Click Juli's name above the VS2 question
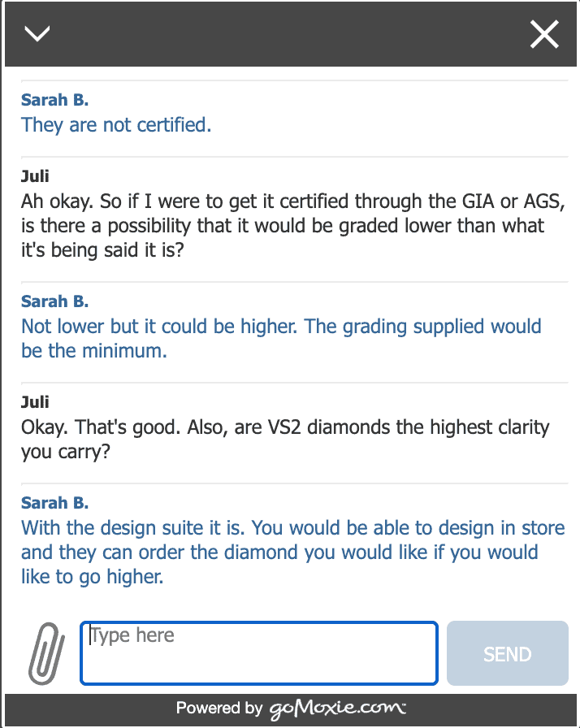The height and width of the screenshot is (728, 580). tap(35, 401)
